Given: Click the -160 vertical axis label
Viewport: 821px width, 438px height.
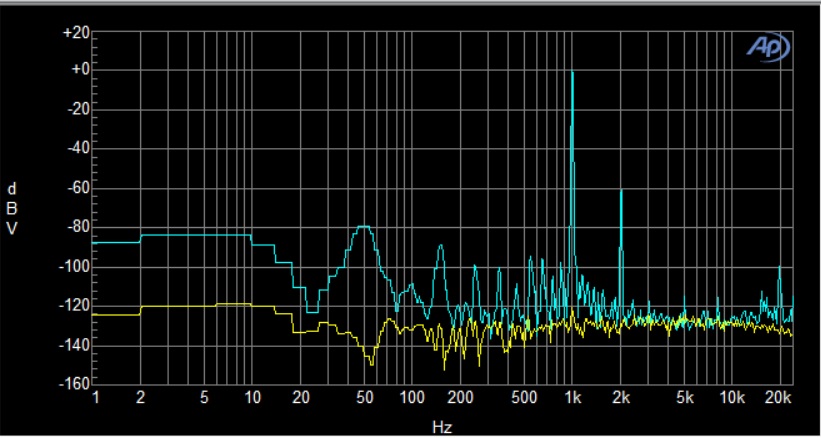Looking at the screenshot, I should [74, 384].
